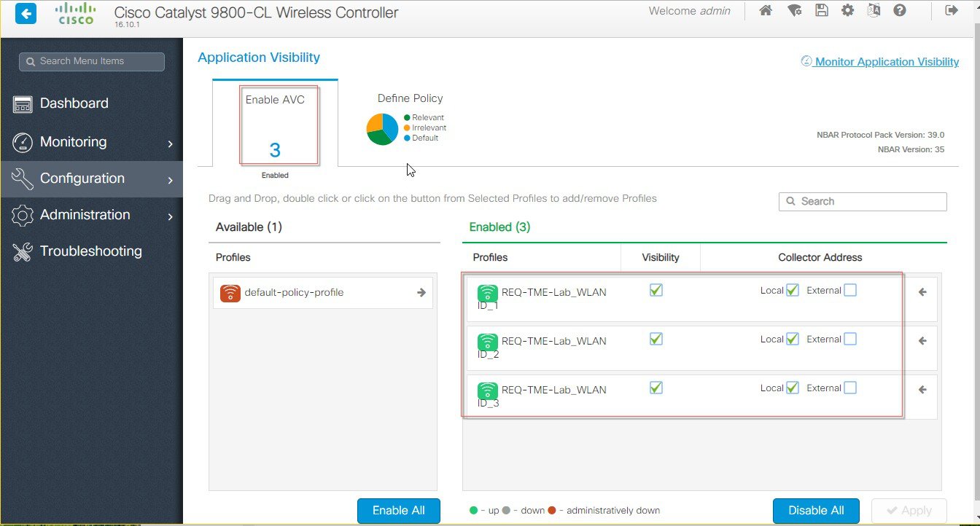Toggle Visibility checkbox for WLAN ID_2
Screen dimensions: 980x526
[x=656, y=339]
